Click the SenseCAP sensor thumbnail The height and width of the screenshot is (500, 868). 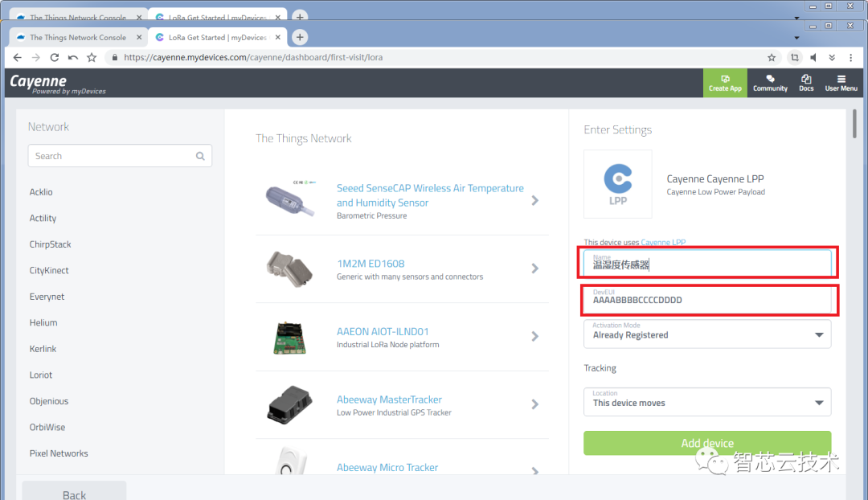[291, 199]
